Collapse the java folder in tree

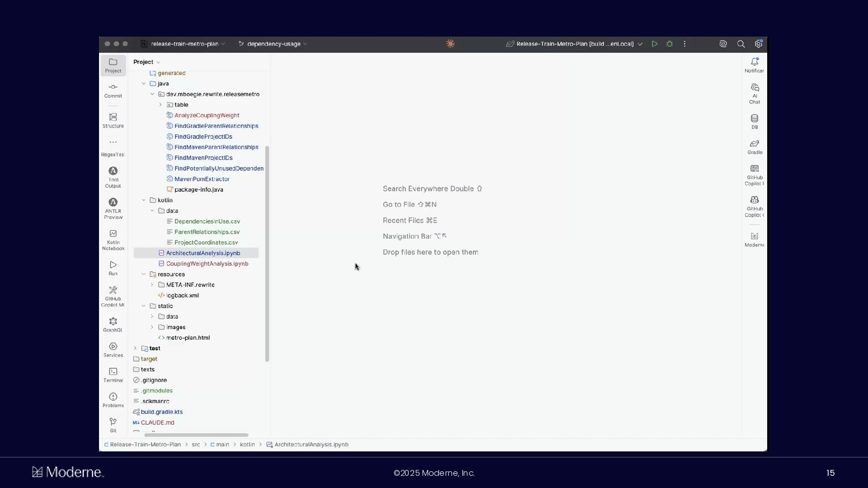coord(144,84)
